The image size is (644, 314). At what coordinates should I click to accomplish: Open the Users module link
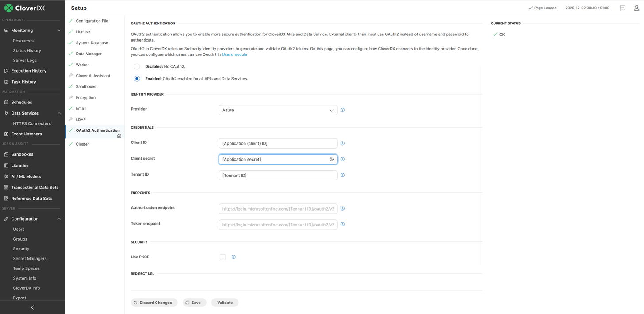tap(234, 54)
